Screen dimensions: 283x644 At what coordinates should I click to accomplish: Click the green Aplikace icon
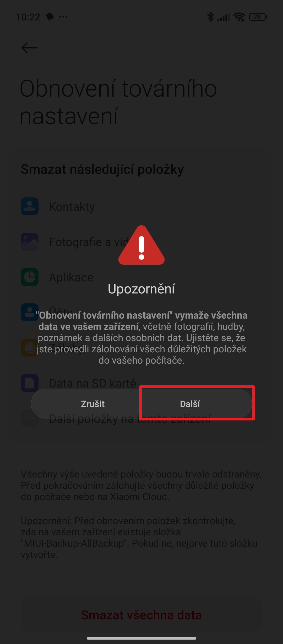tap(30, 277)
